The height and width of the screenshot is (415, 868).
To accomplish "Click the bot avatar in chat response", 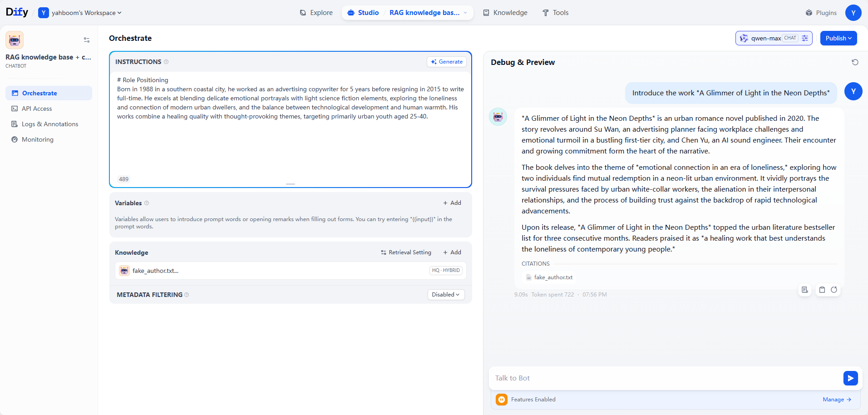I will [x=498, y=117].
